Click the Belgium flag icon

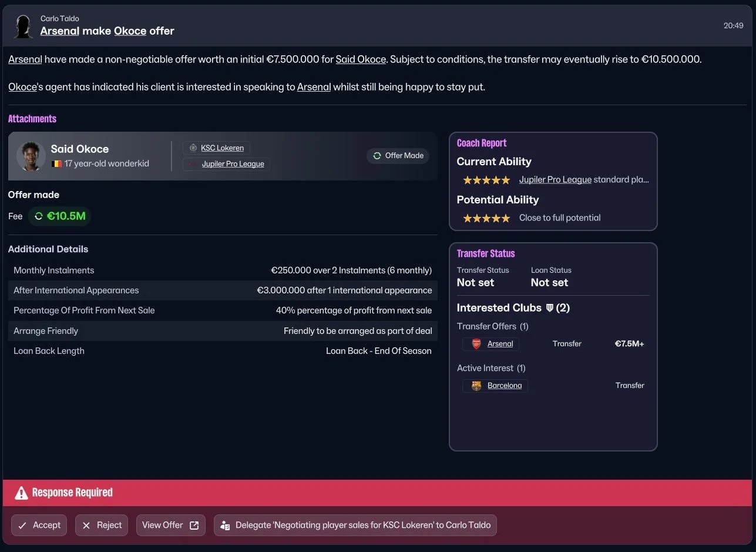pos(56,164)
